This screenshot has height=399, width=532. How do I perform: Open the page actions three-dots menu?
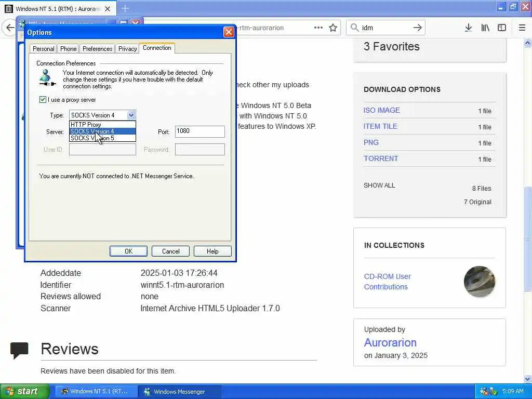(318, 28)
